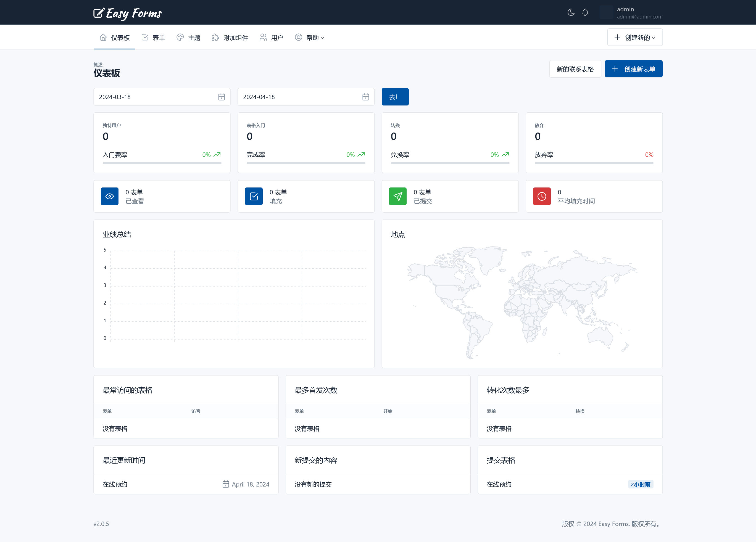
Task: Open the start date calendar icon
Action: 221,97
